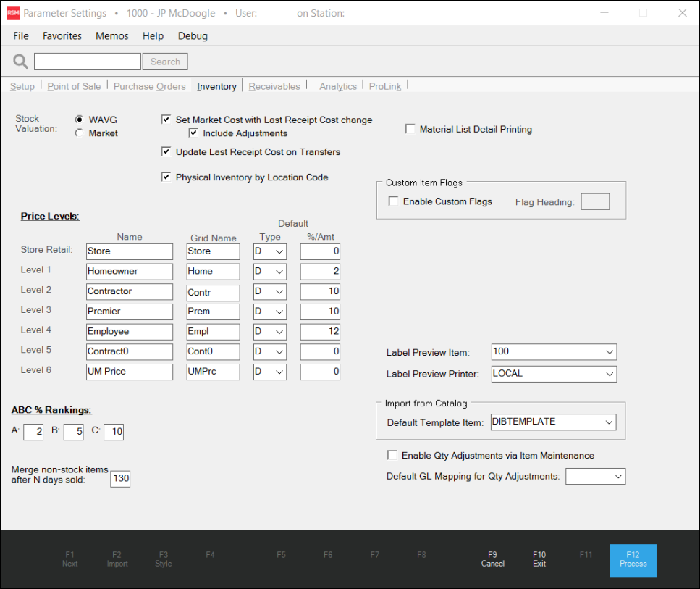Toggle Update Last Receipt Cost on Transfers

[166, 151]
